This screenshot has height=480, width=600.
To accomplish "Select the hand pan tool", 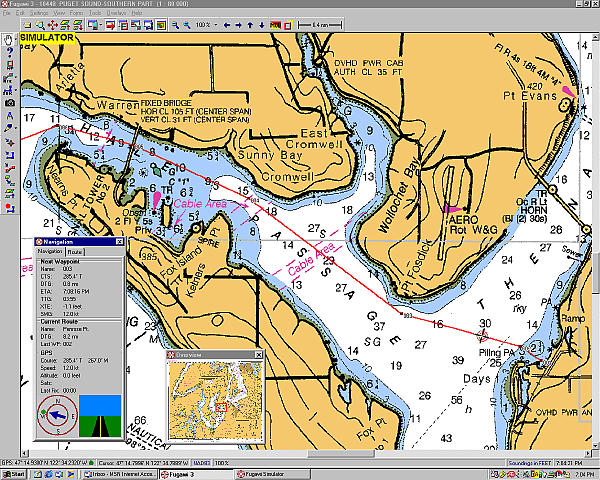I will click(8, 39).
